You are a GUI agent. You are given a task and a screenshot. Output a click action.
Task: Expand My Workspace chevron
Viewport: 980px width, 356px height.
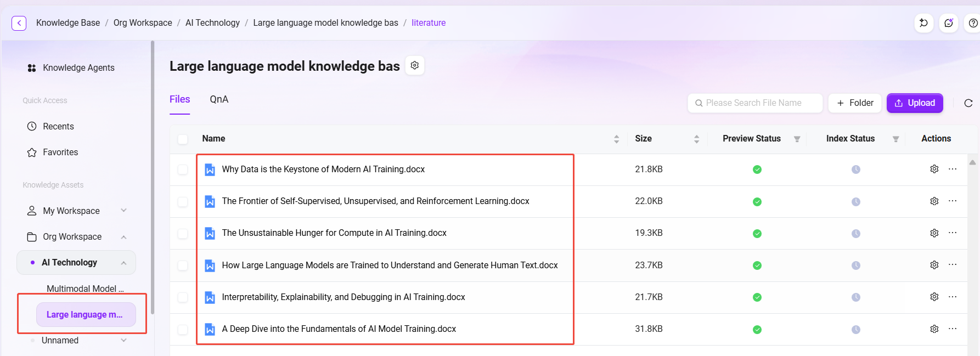point(124,211)
